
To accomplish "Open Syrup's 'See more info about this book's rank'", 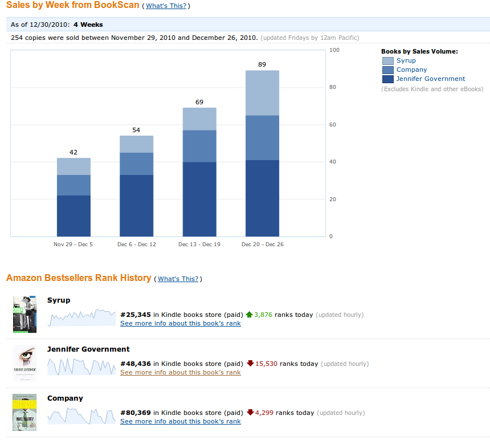I will [180, 323].
